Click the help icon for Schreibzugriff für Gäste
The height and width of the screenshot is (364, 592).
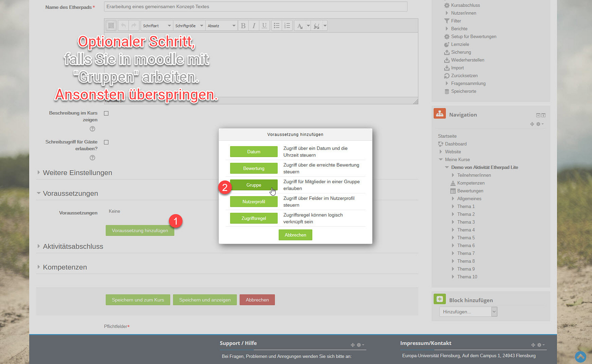point(92,158)
